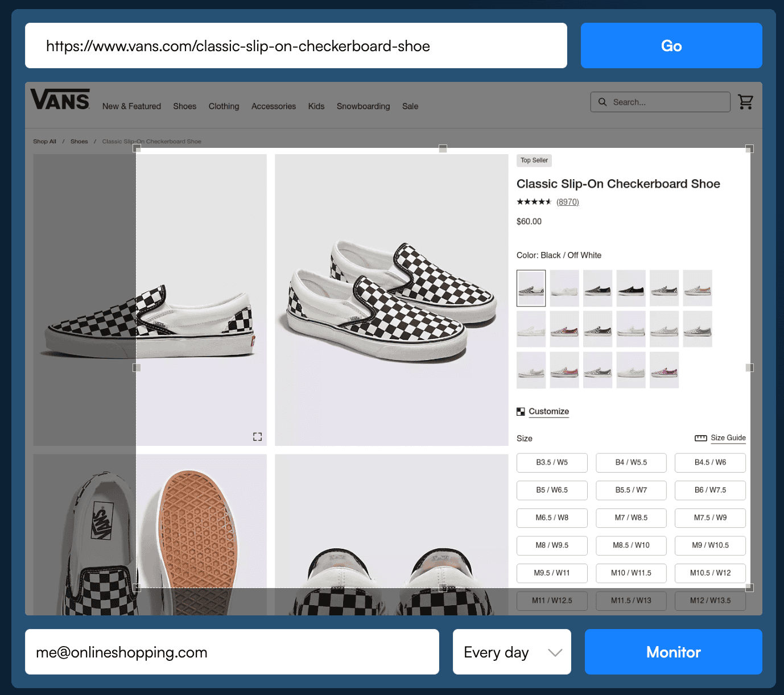Select the last swatch in third row

[x=664, y=370]
